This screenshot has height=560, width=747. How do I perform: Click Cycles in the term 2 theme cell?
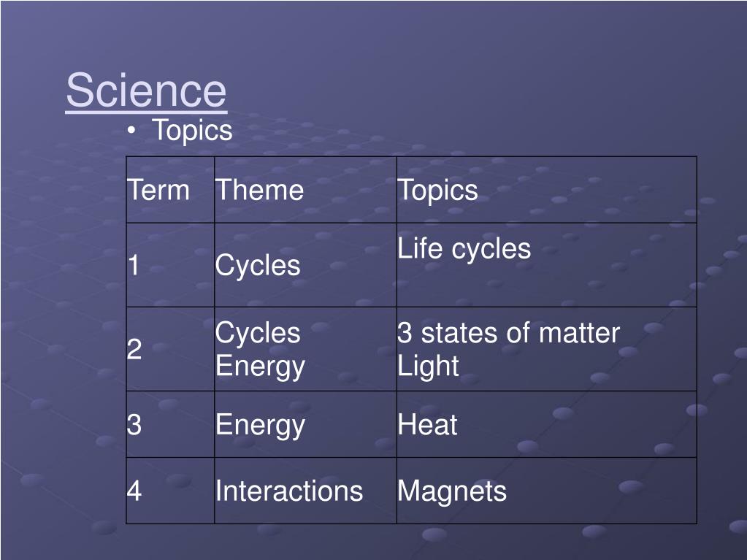(258, 332)
